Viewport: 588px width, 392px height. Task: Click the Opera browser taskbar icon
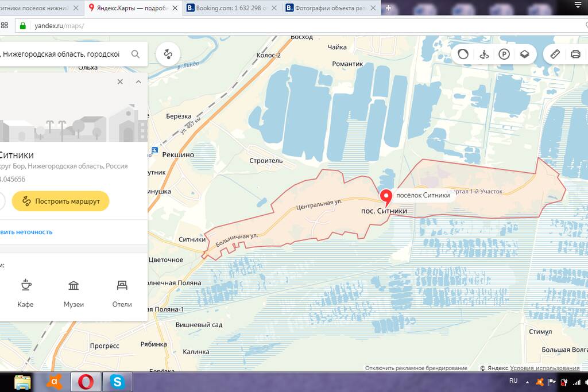click(86, 382)
